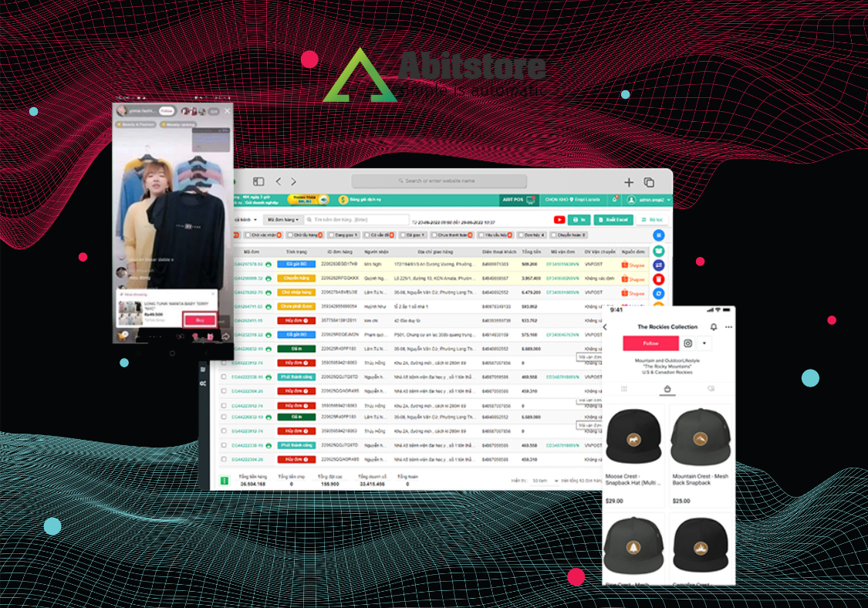Click the order search input field
The width and height of the screenshot is (868, 608).
coord(357,220)
